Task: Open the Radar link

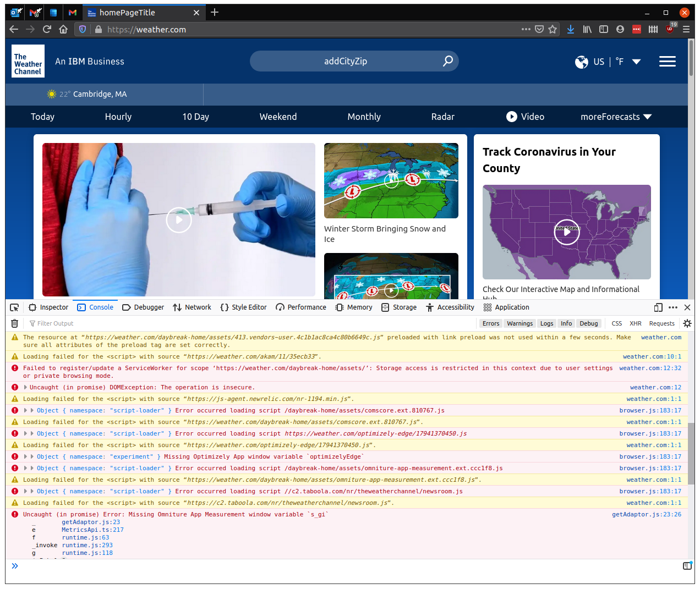Action: [443, 117]
